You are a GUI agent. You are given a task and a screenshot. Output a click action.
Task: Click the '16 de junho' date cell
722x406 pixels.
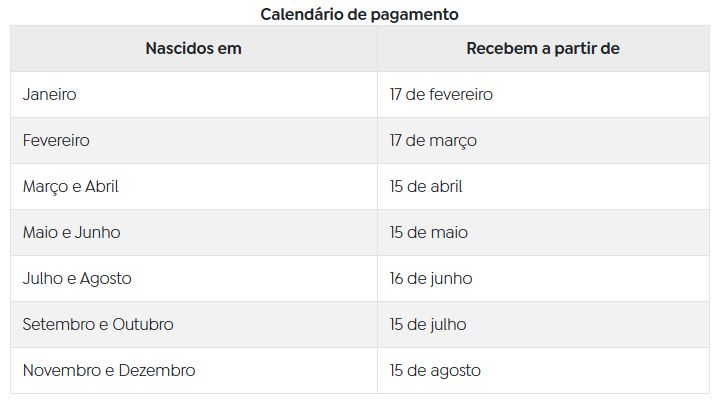click(x=431, y=279)
